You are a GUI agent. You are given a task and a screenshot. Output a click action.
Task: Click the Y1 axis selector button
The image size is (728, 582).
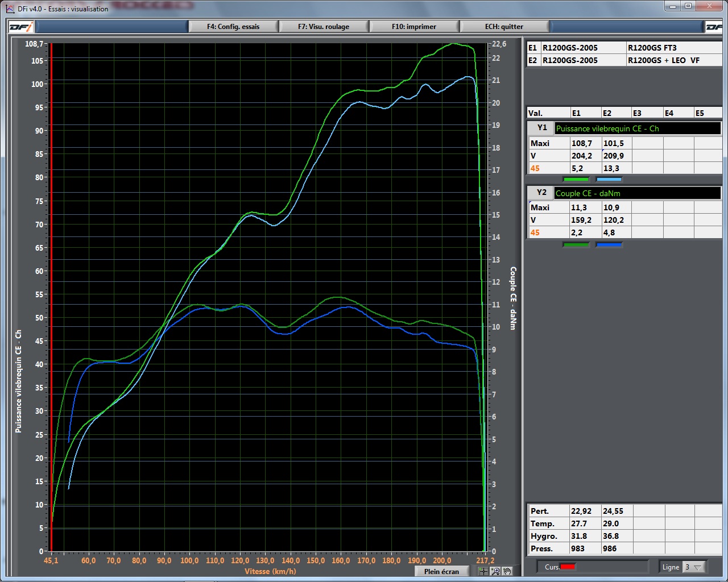[x=541, y=128]
